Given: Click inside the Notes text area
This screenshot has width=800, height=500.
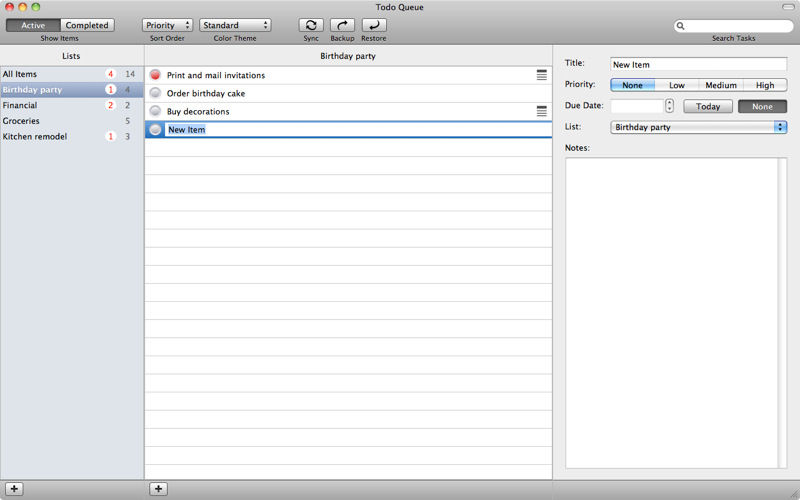Looking at the screenshot, I should (671, 312).
